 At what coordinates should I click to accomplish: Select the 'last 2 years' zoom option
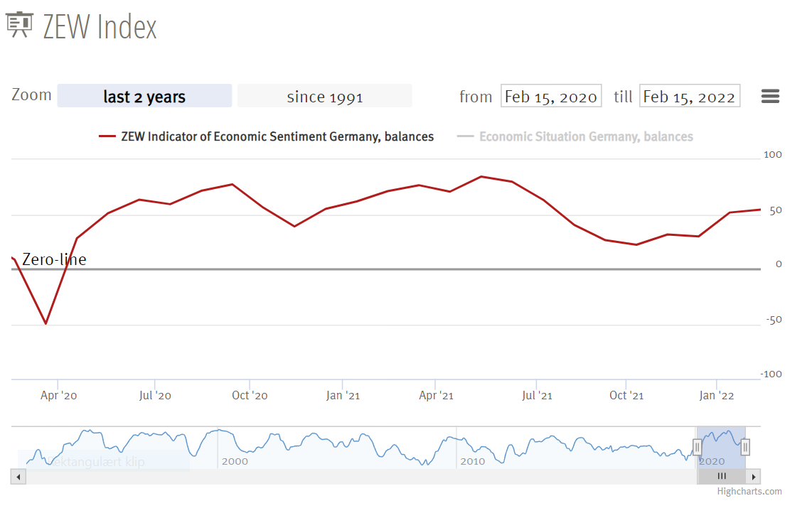(144, 96)
